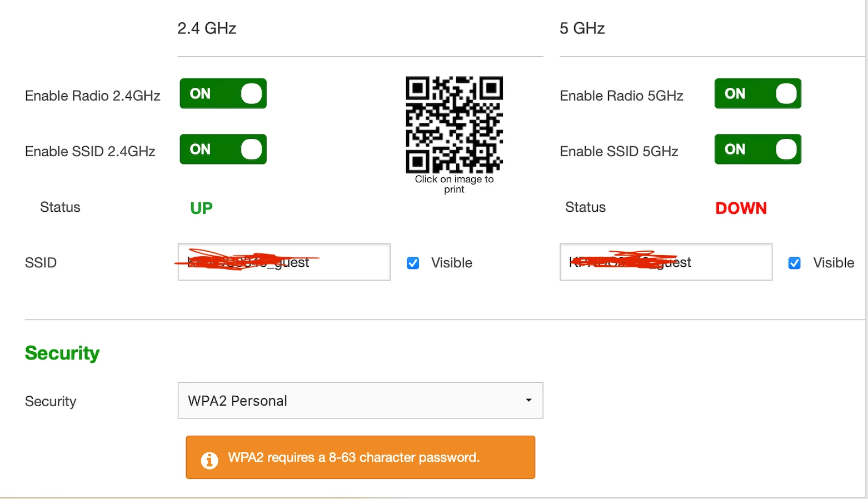Viewport: 868px width, 499px height.
Task: Click the 'Click on image to print' caption
Action: point(455,184)
